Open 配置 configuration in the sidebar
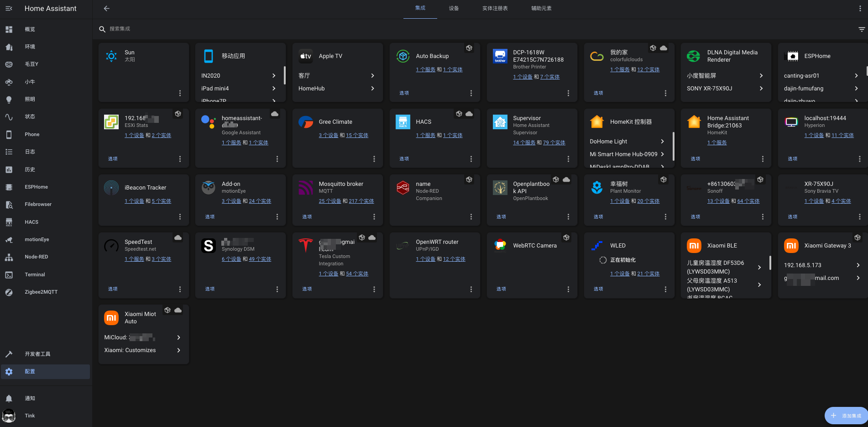Image resolution: width=868 pixels, height=427 pixels. 46,371
